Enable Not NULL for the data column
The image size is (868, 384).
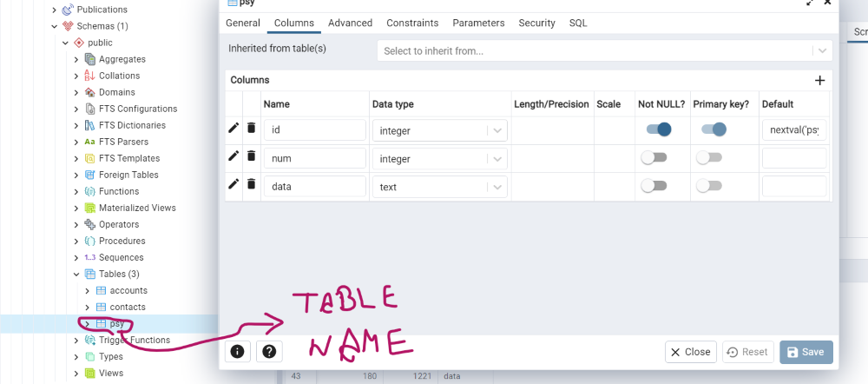pos(654,186)
